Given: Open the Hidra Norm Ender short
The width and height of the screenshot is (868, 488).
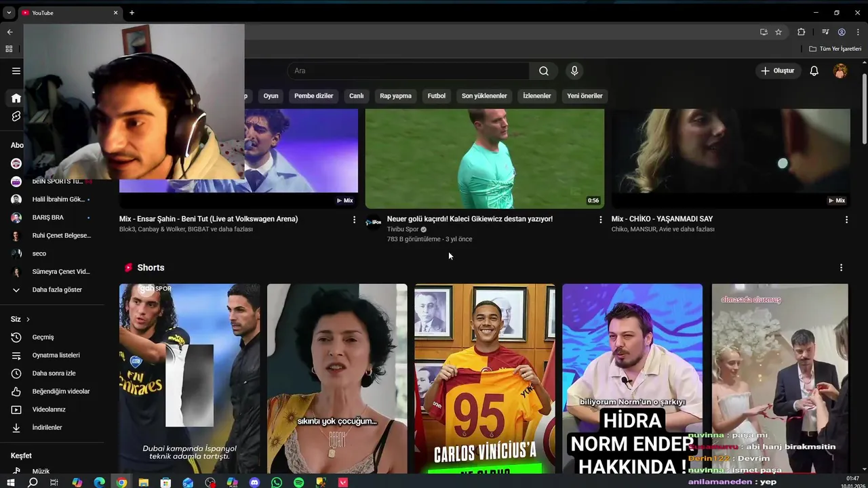Looking at the screenshot, I should 632,378.
